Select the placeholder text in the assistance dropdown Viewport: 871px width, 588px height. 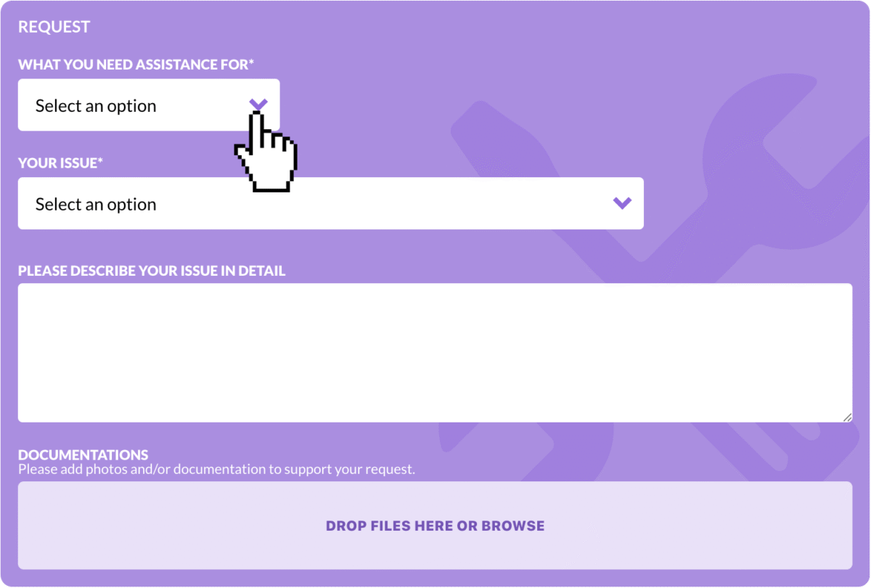96,106
